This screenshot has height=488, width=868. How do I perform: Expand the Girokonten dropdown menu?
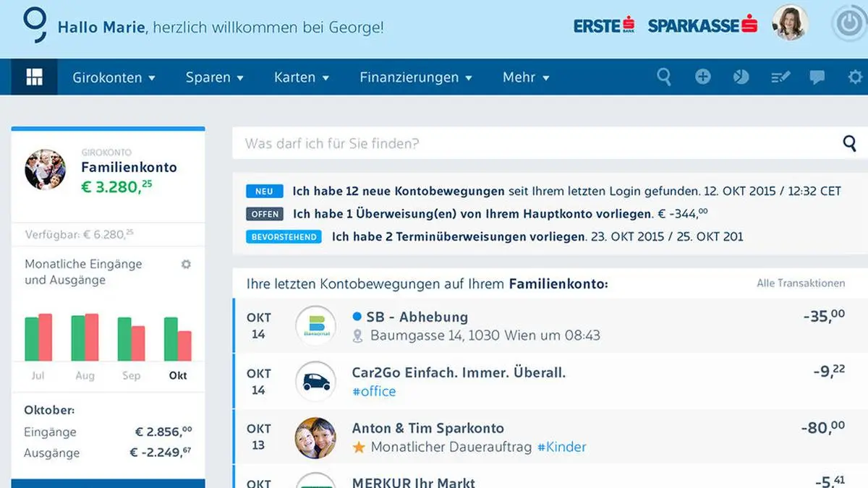[x=114, y=77]
